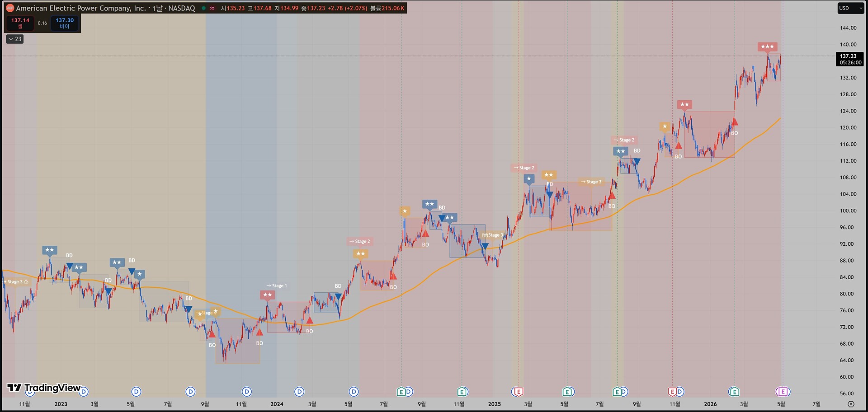Click the Stage 2 label near 2025

click(524, 168)
